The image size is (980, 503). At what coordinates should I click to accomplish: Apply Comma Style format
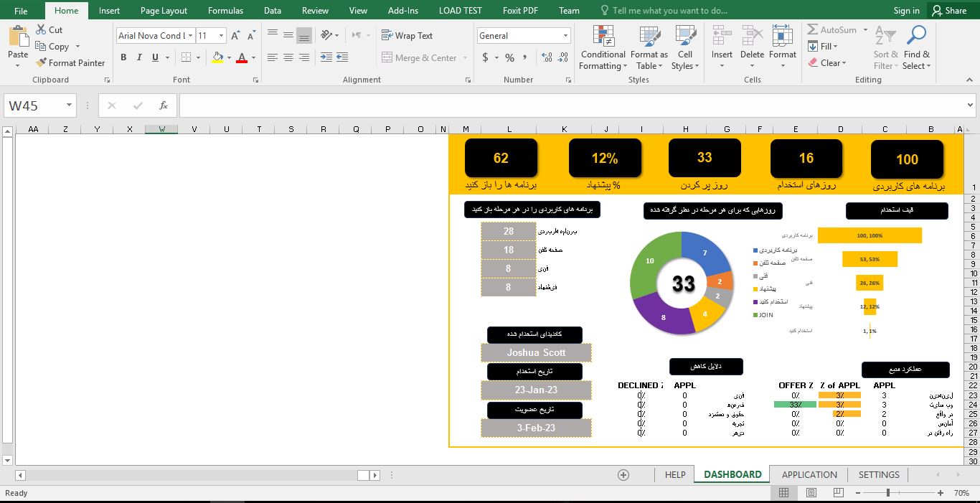526,57
